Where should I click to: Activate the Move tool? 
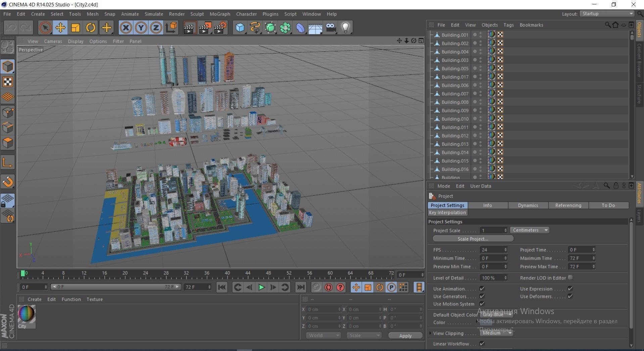pos(60,28)
